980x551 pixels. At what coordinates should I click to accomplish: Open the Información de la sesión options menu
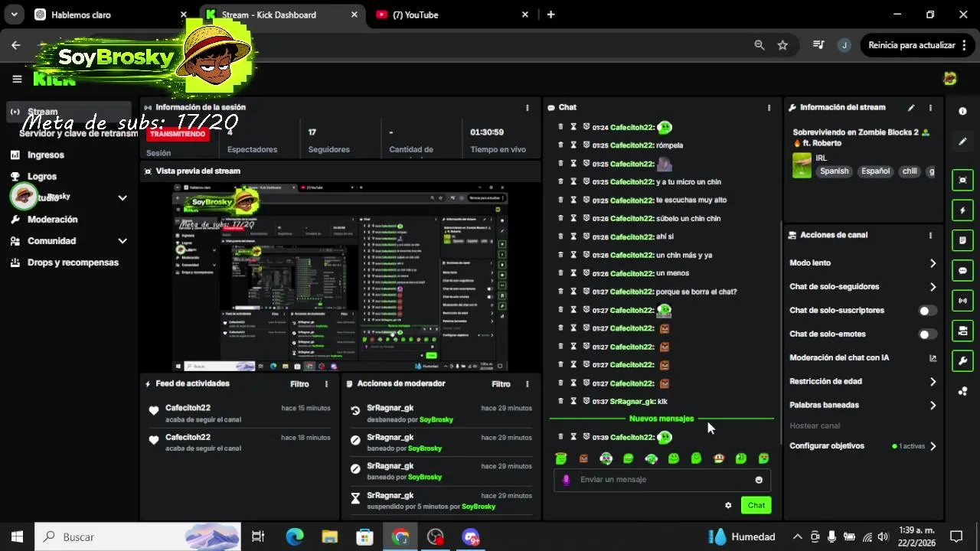[527, 108]
